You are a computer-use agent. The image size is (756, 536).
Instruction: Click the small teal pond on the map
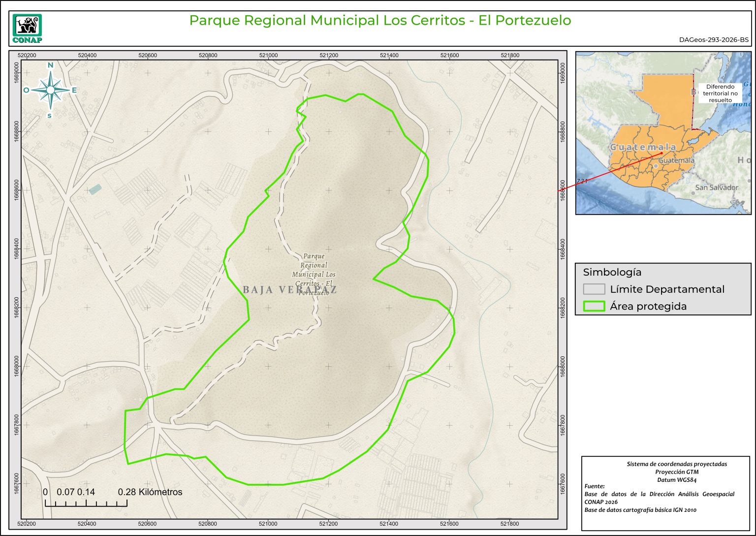tap(95, 189)
